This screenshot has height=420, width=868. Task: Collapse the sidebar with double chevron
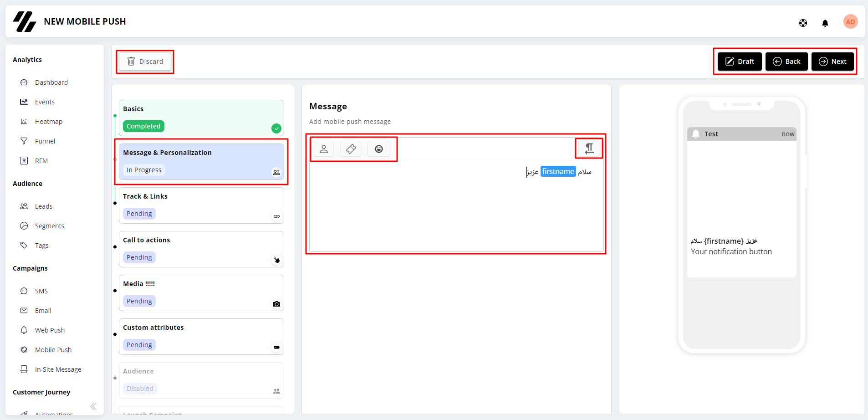[x=93, y=406]
